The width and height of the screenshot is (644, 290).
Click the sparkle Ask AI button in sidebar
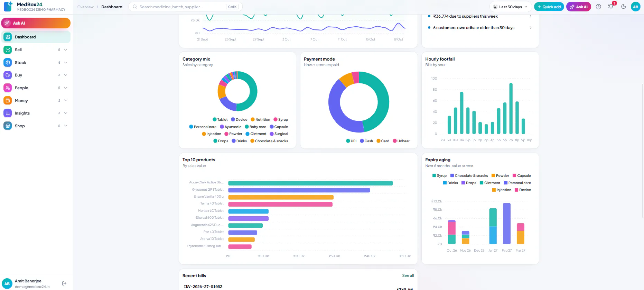[36, 23]
